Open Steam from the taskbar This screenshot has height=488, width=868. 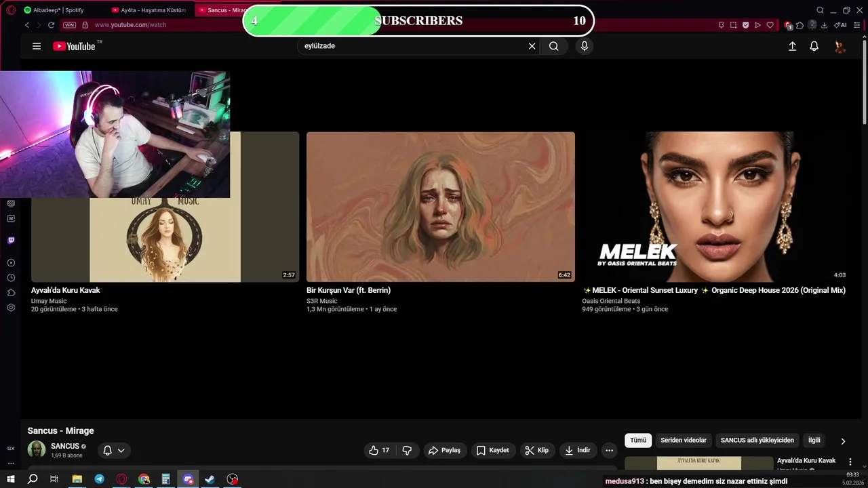210,479
